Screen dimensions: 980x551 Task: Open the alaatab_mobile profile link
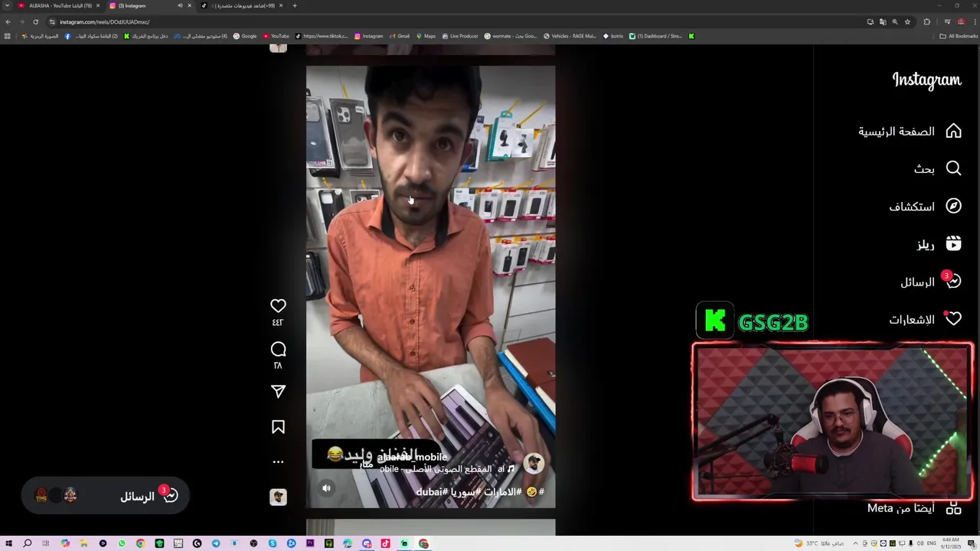412,457
